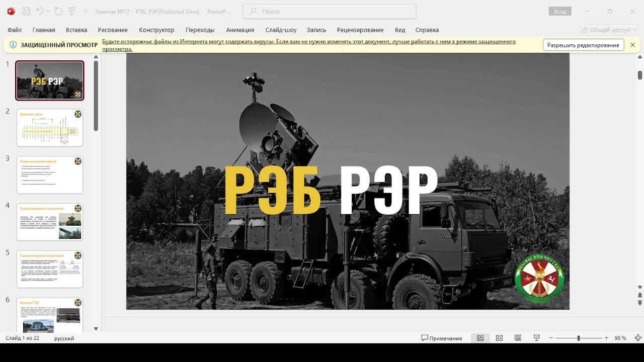Click the round emblem logo on slide
Screen dimensions: 644x362
click(539, 278)
